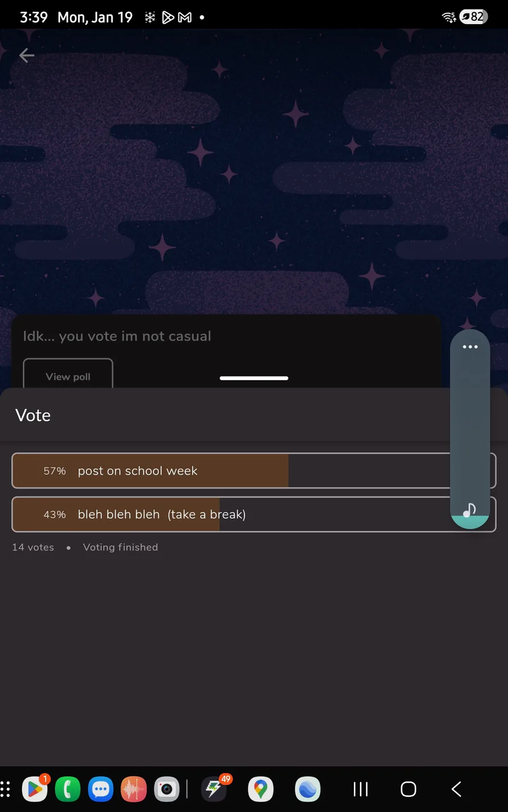Tap the battery indicator in status bar
Screen dimensions: 508x812
(473, 17)
